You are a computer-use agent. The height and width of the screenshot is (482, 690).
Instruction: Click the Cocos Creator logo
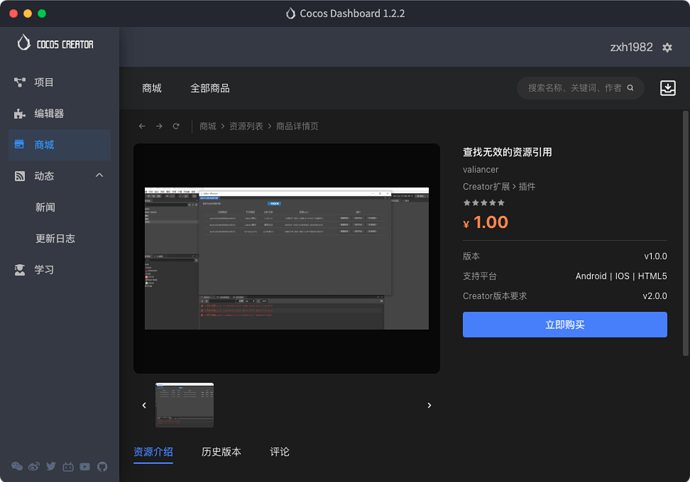tap(55, 43)
